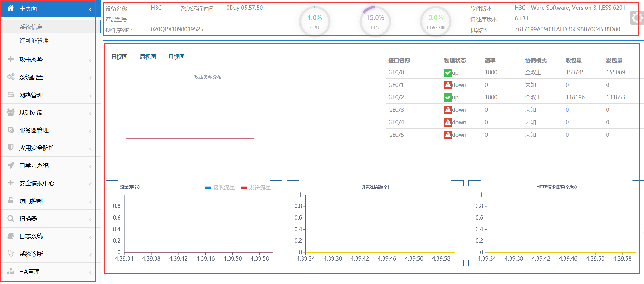Click the sent packet count 131853
644x284 pixels.
click(616, 97)
